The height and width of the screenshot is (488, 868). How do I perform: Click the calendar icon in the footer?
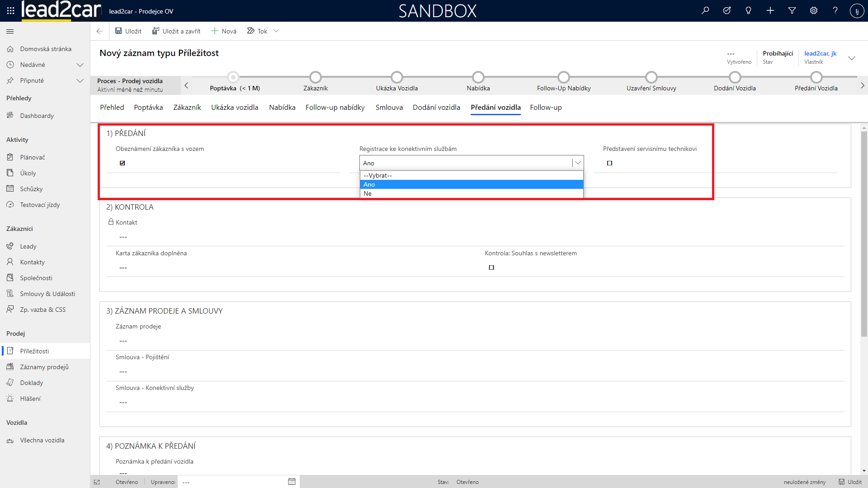coord(292,482)
